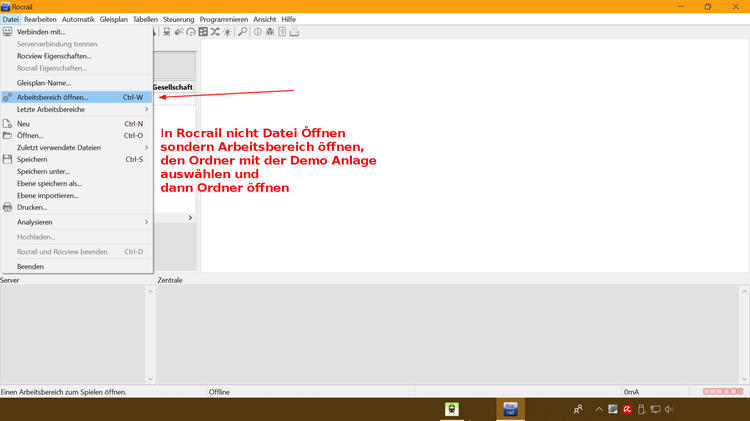This screenshot has width=750, height=421.
Task: Open the Hilfe menu
Action: coord(288,19)
